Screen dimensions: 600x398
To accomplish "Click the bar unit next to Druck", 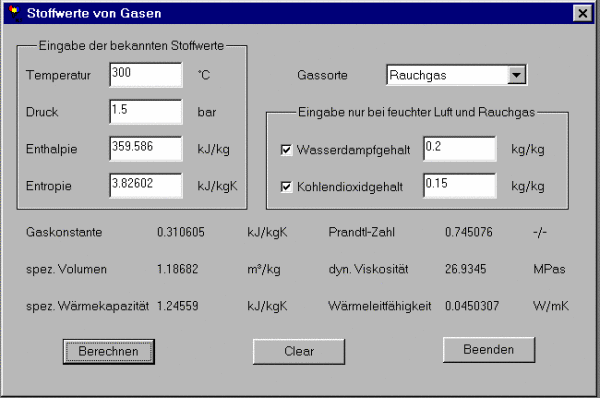I will coord(207,112).
